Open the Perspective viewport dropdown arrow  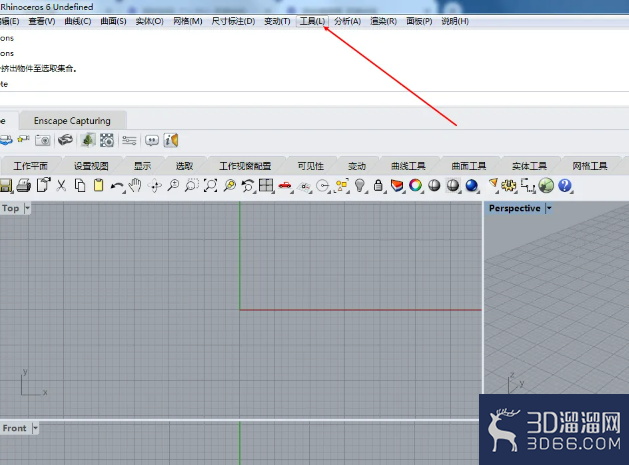point(549,208)
